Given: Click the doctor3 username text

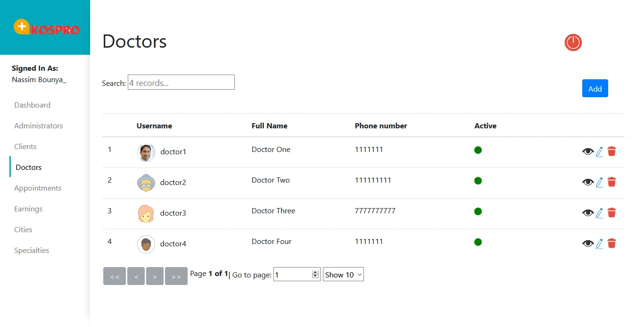Looking at the screenshot, I should [x=173, y=213].
